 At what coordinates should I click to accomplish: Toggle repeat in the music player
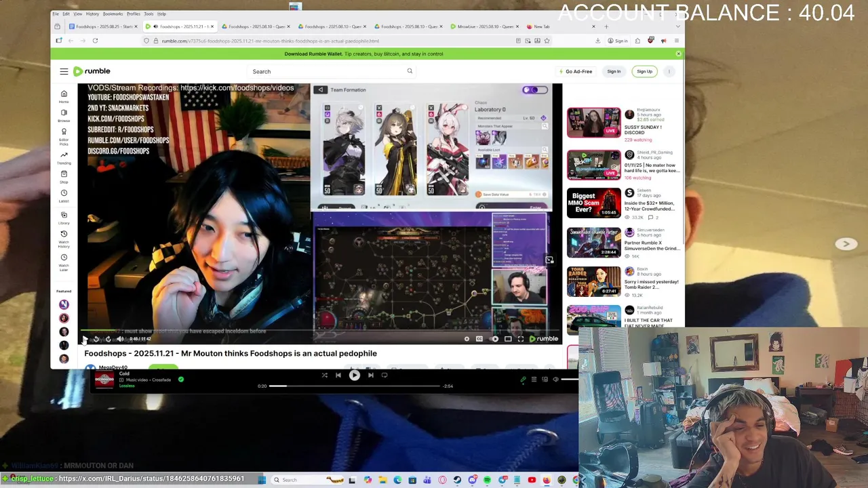pyautogui.click(x=384, y=375)
